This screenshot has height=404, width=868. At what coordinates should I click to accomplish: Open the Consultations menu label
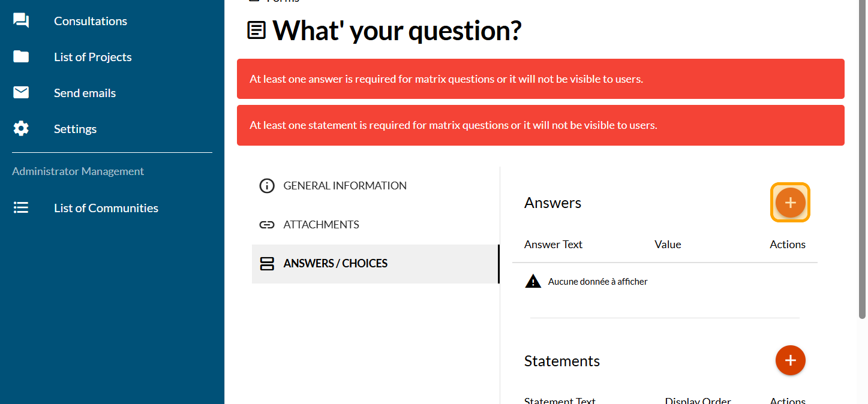(91, 21)
